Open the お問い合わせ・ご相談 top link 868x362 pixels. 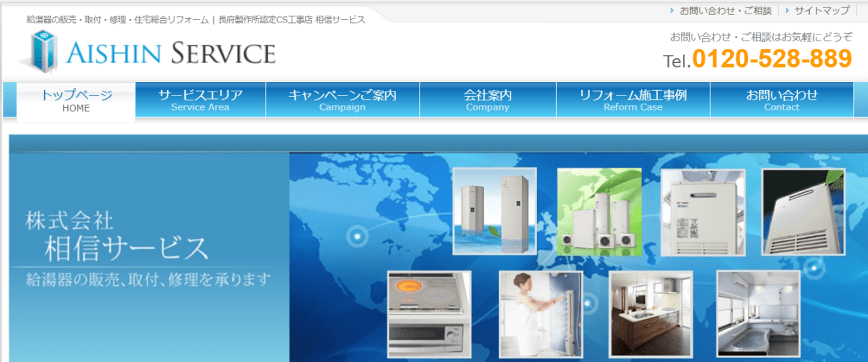pyautogui.click(x=726, y=11)
